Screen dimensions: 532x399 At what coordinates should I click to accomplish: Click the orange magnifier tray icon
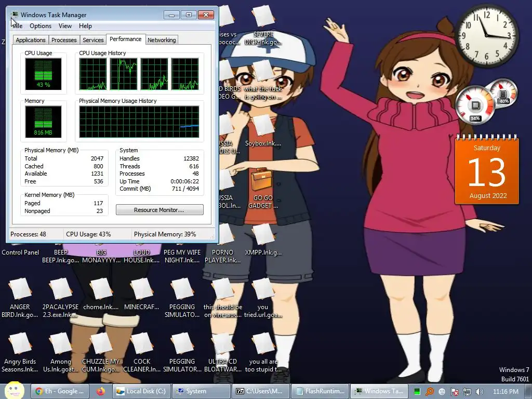[430, 392]
